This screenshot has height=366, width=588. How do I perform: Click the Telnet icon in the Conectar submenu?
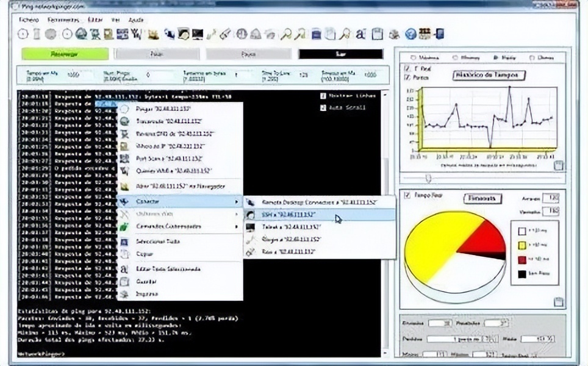click(250, 227)
